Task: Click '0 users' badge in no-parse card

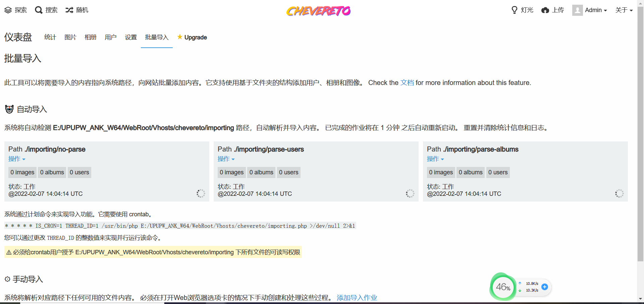Action: tap(79, 172)
